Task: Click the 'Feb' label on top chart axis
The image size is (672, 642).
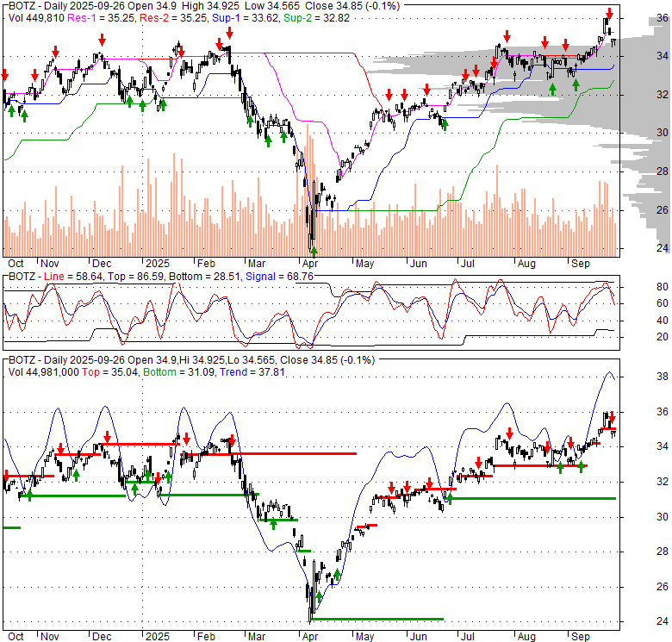Action: point(206,264)
